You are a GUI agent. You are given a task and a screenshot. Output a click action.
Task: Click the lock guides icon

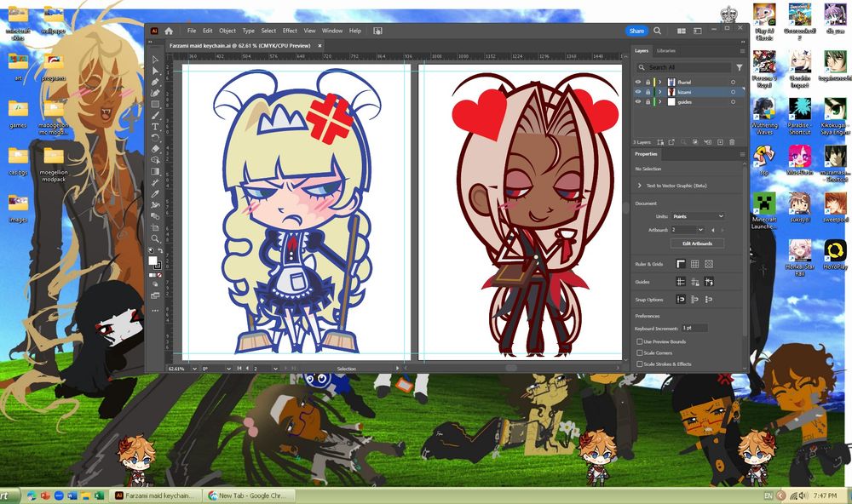click(x=694, y=282)
